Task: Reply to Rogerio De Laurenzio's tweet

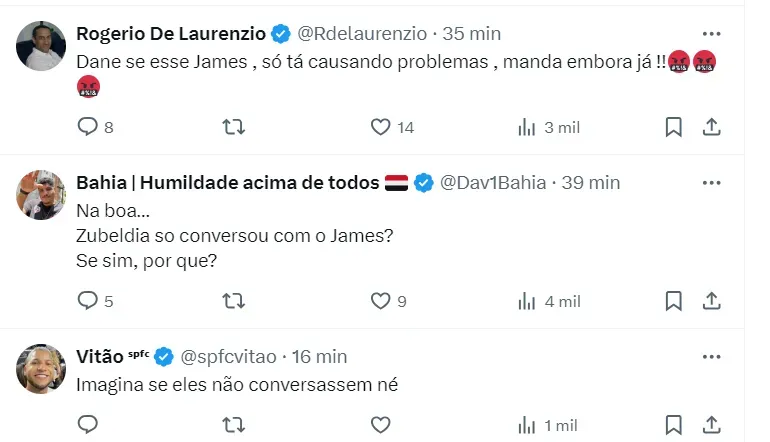Action: tap(88, 127)
